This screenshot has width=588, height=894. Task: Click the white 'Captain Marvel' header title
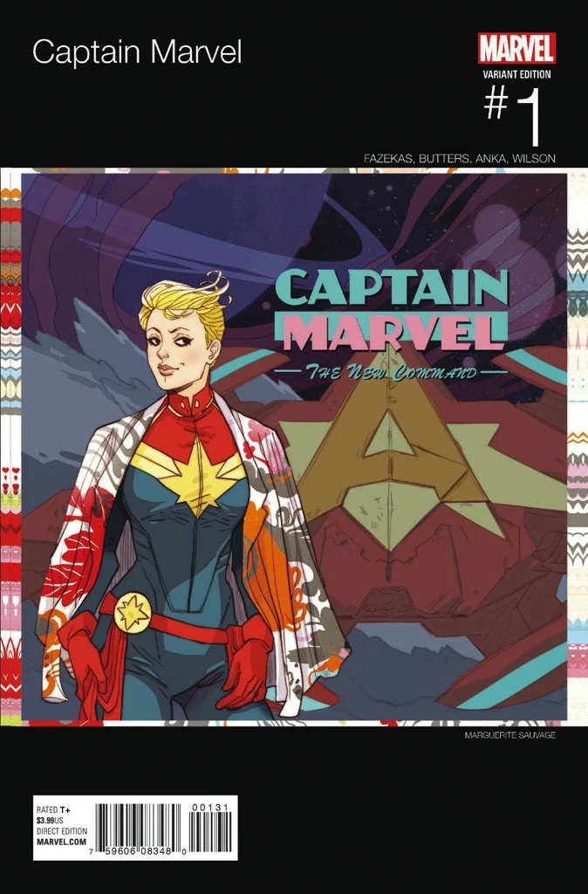pos(137,52)
